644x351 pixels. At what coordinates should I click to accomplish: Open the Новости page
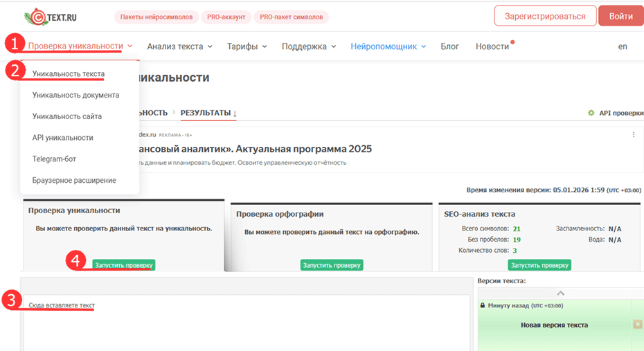(x=492, y=46)
